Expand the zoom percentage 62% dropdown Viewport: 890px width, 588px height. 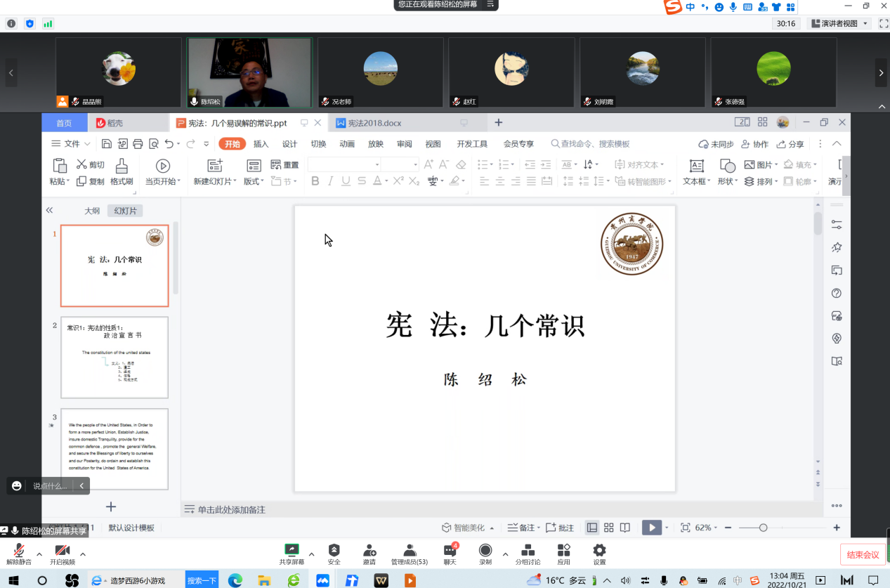click(x=707, y=528)
